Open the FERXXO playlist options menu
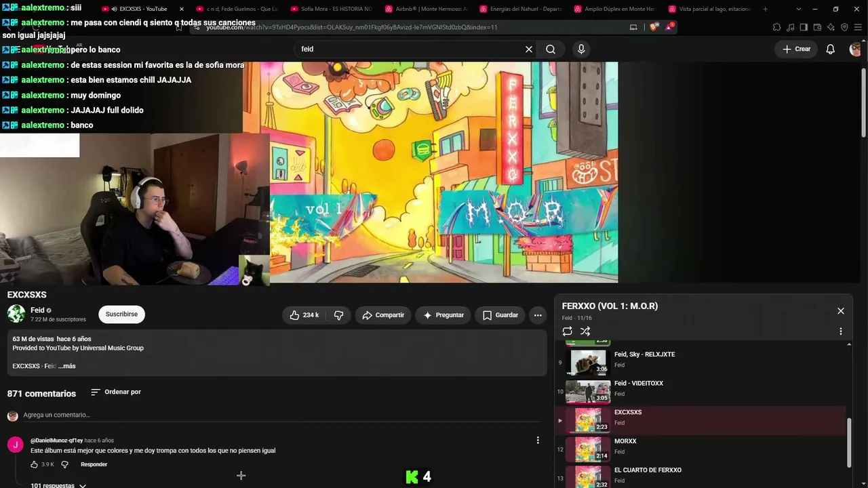This screenshot has width=868, height=488. pyautogui.click(x=841, y=331)
